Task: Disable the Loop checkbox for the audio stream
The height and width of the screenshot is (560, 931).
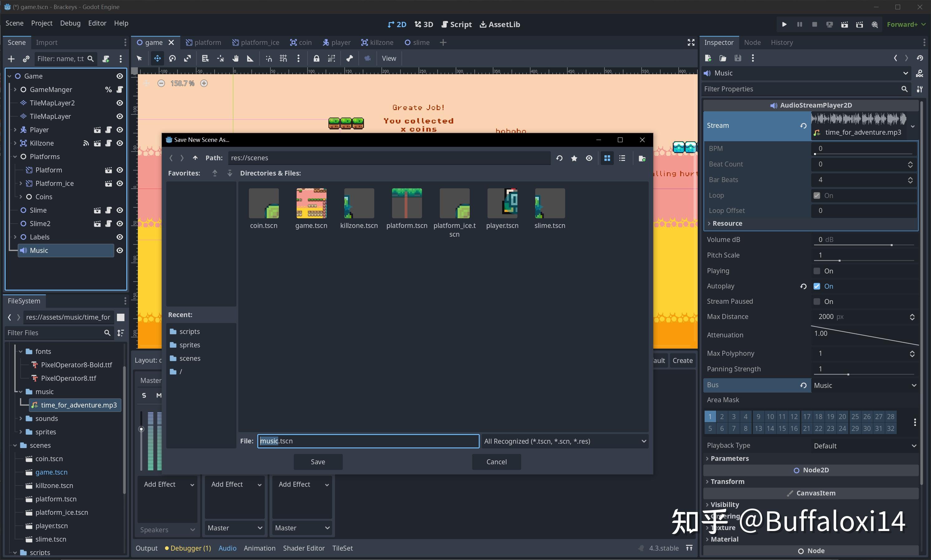Action: point(817,195)
